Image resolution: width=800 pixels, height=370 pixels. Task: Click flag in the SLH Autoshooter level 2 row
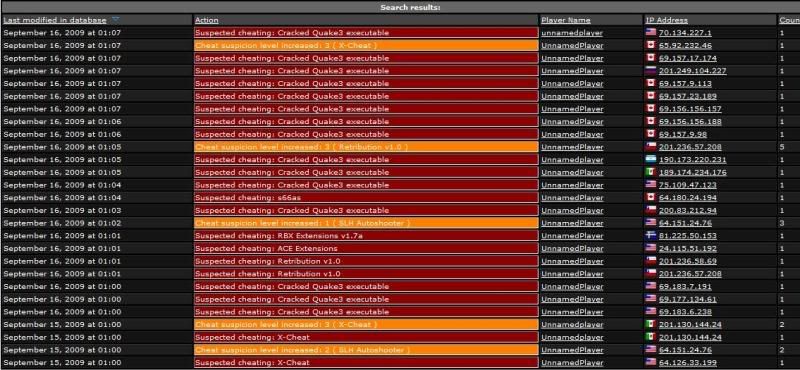point(651,349)
